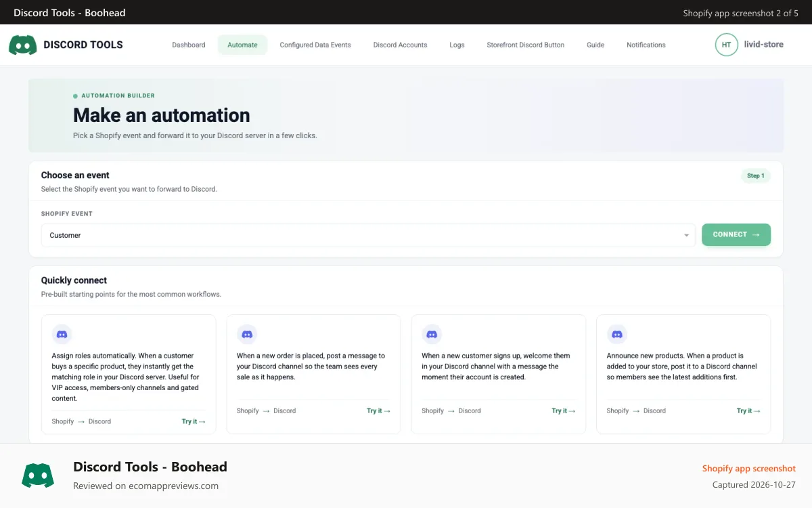Click Discord icon on Assign roles card
The height and width of the screenshot is (508, 812).
click(62, 335)
